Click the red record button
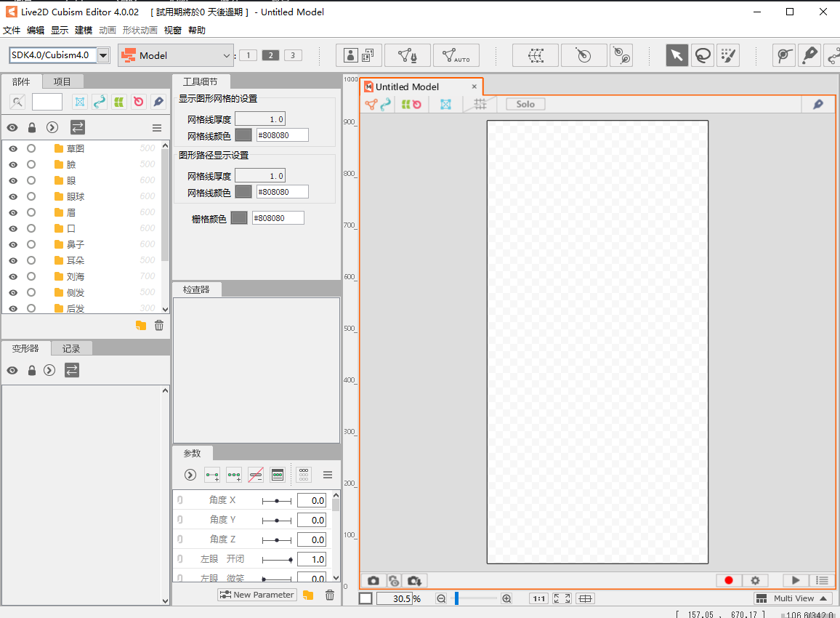Viewport: 840px width, 618px height. 729,580
